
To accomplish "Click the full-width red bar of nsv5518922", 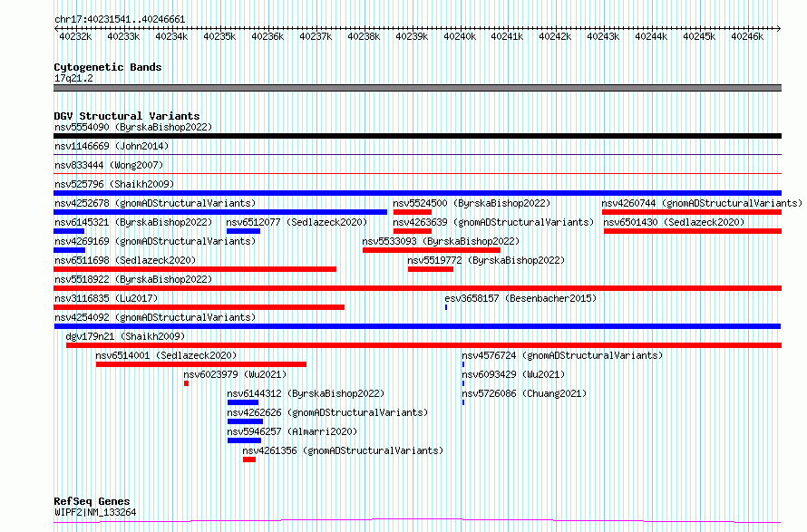I will coord(417,288).
